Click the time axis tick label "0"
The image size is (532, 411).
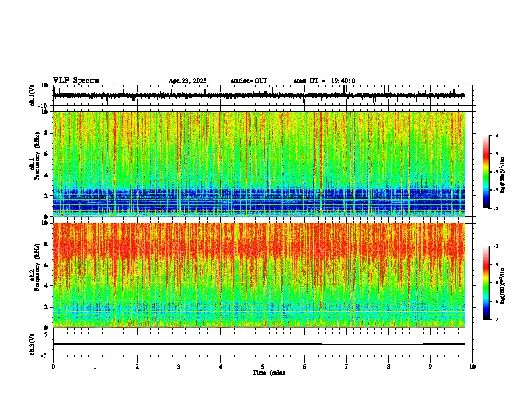[x=53, y=367]
